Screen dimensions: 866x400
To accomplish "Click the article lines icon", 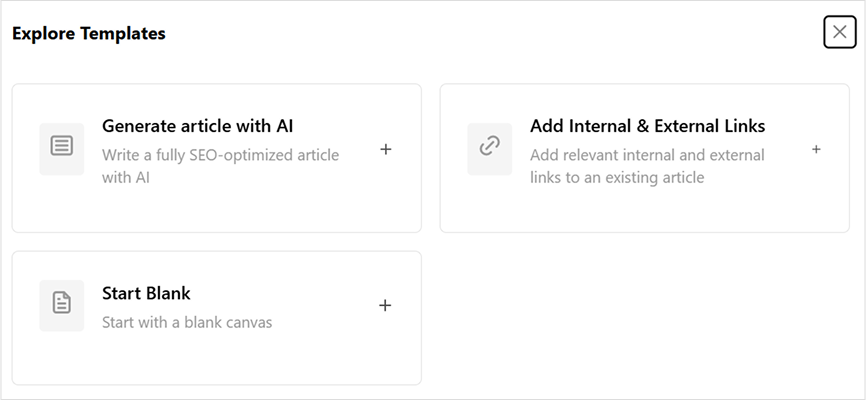I will pyautogui.click(x=62, y=146).
